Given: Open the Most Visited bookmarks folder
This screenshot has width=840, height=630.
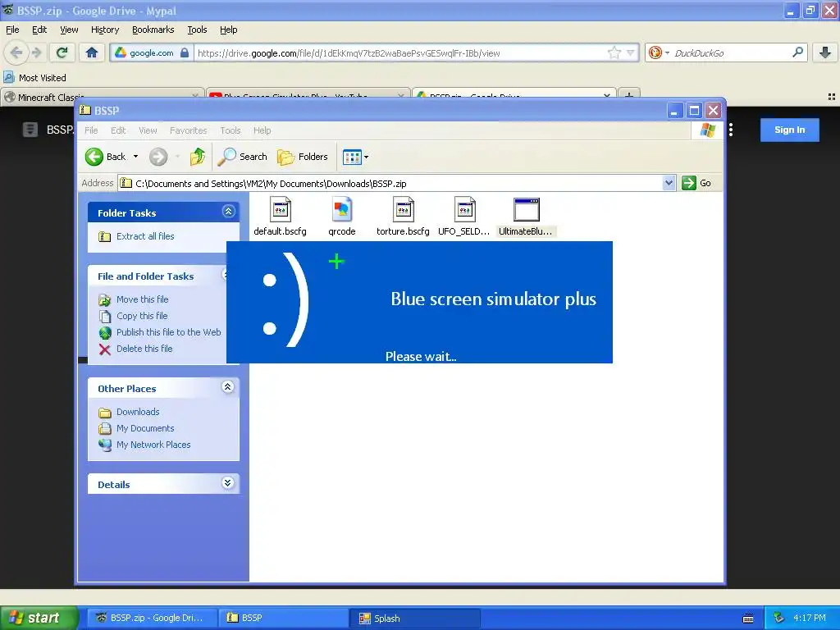Looking at the screenshot, I should [35, 78].
